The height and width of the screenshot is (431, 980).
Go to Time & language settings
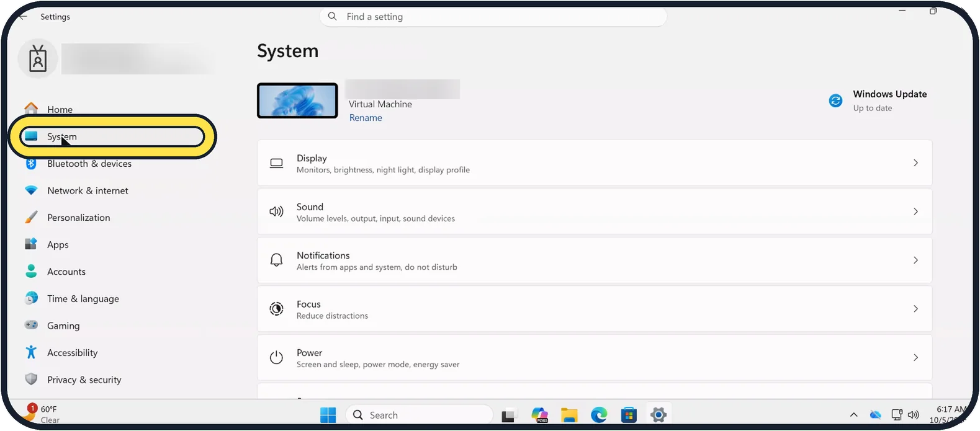click(83, 299)
